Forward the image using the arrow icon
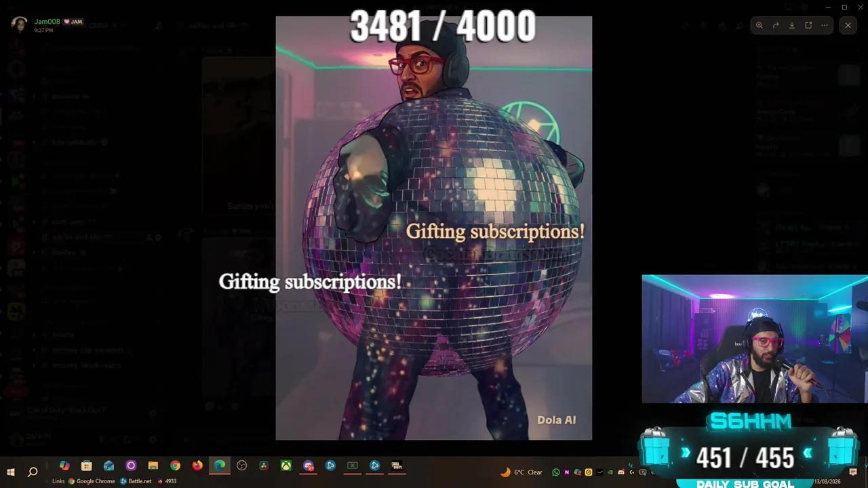The width and height of the screenshot is (868, 488). [776, 25]
